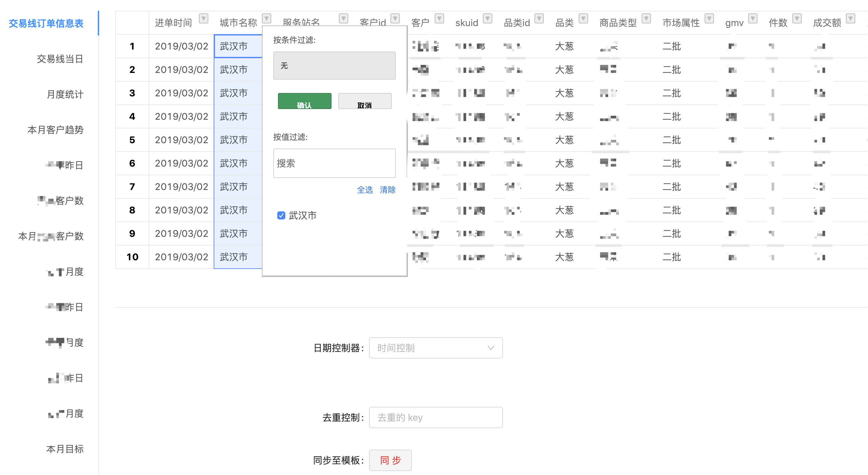Open filter icon on 商品类型 column

coord(646,18)
